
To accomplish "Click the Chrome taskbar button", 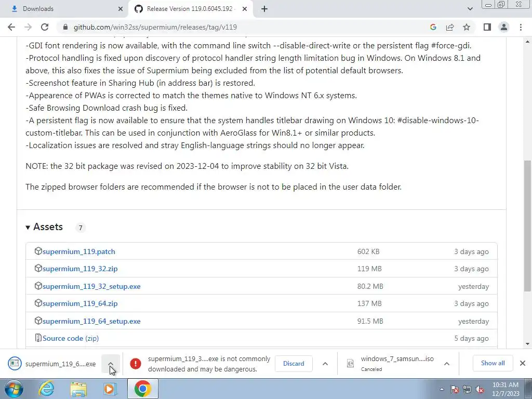I will (142, 389).
